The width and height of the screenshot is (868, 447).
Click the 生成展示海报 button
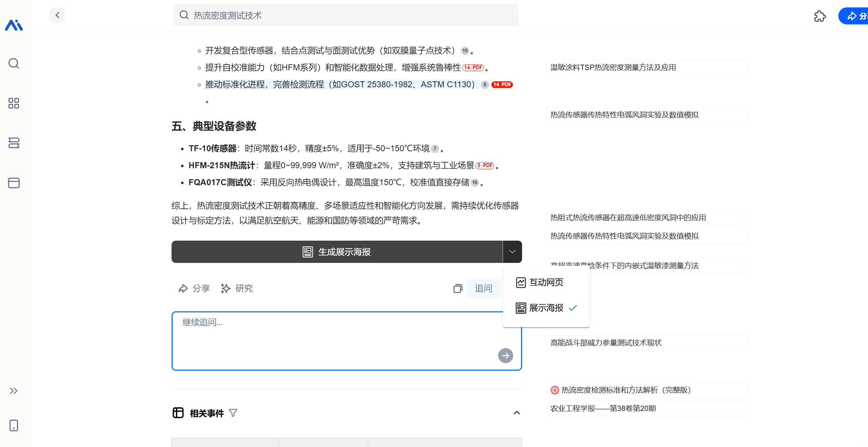pos(337,252)
